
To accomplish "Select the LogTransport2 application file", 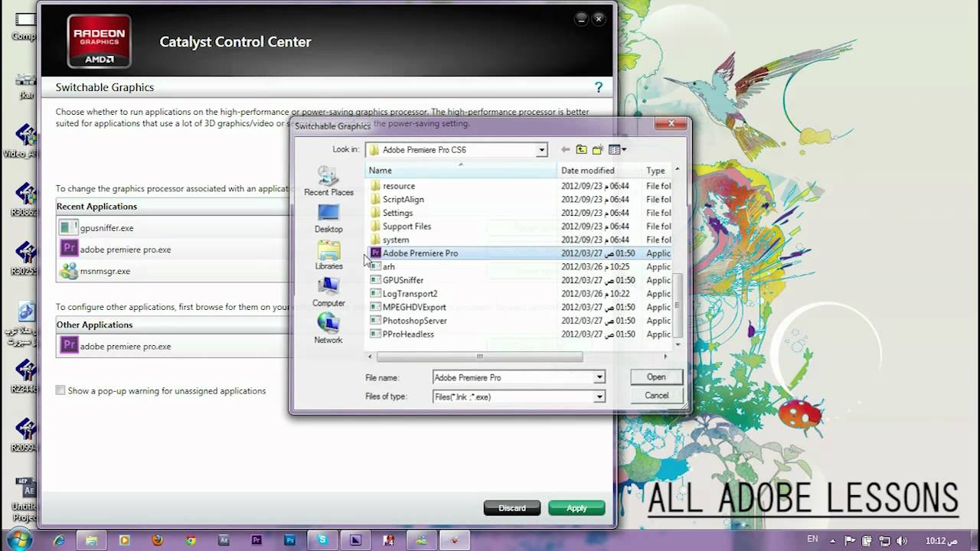I will coord(410,294).
